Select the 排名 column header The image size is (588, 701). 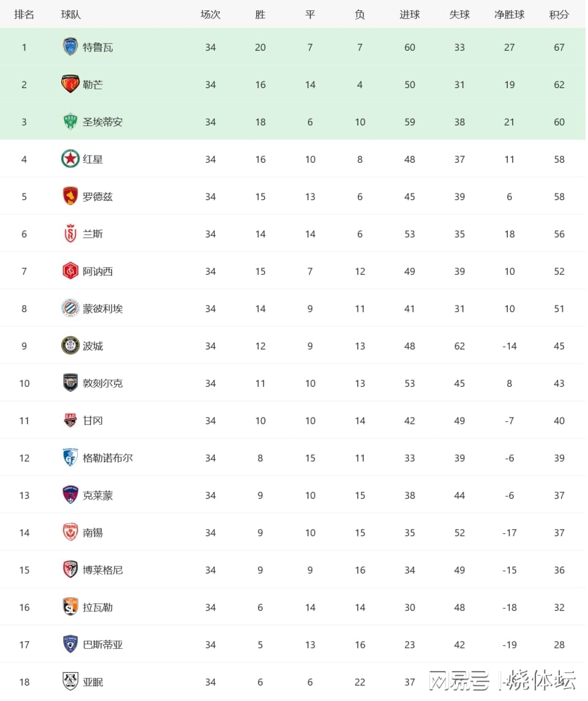tap(24, 15)
